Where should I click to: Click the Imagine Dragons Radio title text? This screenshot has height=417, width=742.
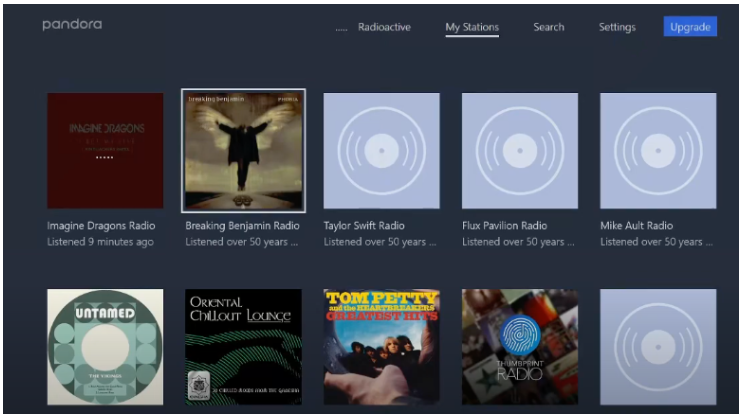point(101,226)
